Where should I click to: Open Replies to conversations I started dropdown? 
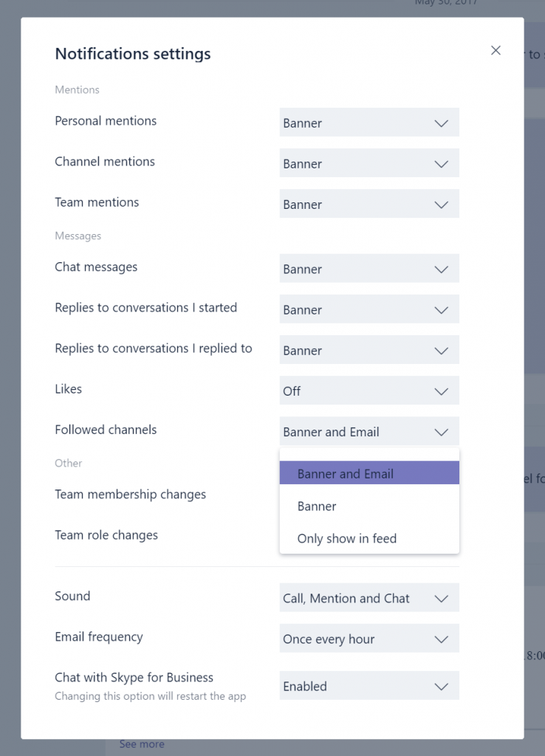369,309
